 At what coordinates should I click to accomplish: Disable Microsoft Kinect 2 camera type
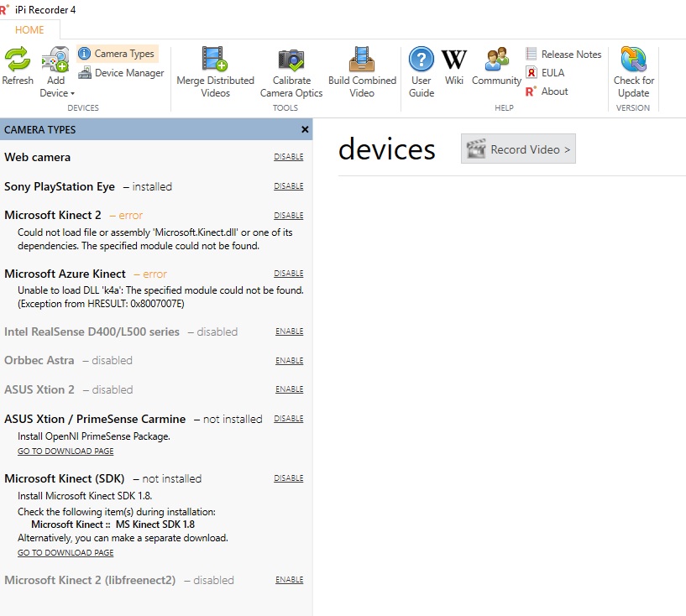pyautogui.click(x=288, y=215)
